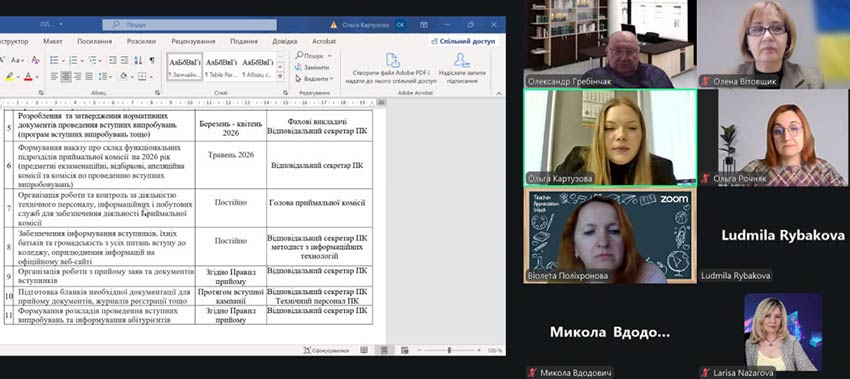
Task: Click the numbered list icon
Action: (x=73, y=60)
